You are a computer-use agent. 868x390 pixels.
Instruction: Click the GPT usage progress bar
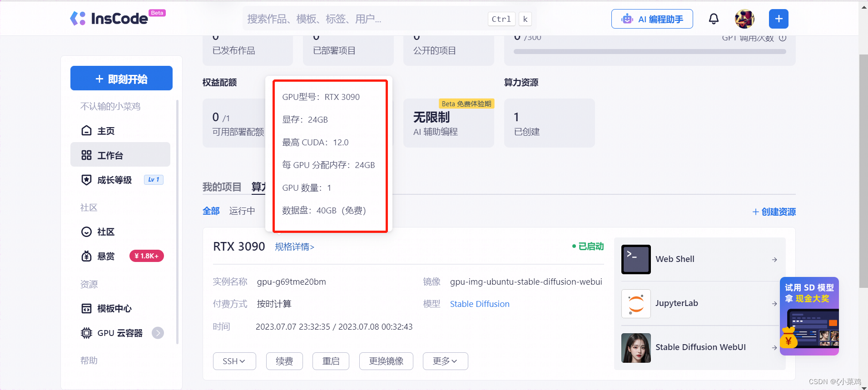point(650,52)
